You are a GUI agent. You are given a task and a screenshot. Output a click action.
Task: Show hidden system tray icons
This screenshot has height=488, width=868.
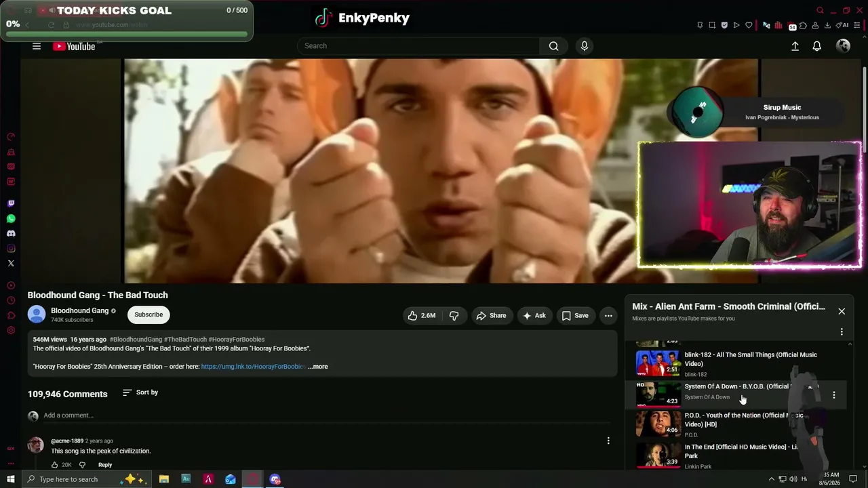[771, 479]
